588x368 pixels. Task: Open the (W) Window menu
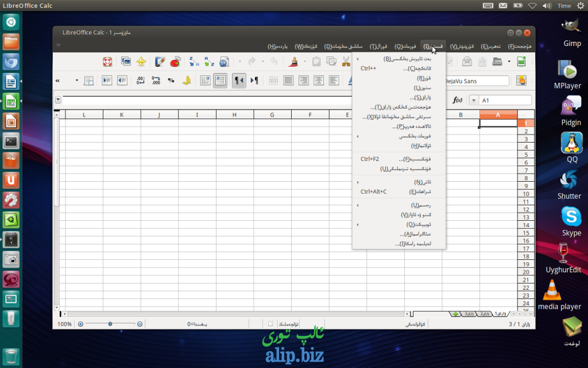[305, 46]
